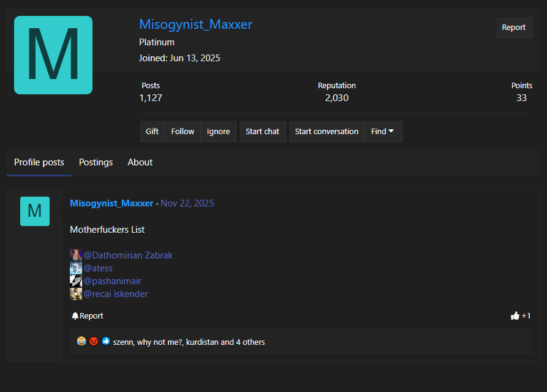Open the Nov 22, 2025 post date link
The width and height of the screenshot is (547, 392).
187,203
